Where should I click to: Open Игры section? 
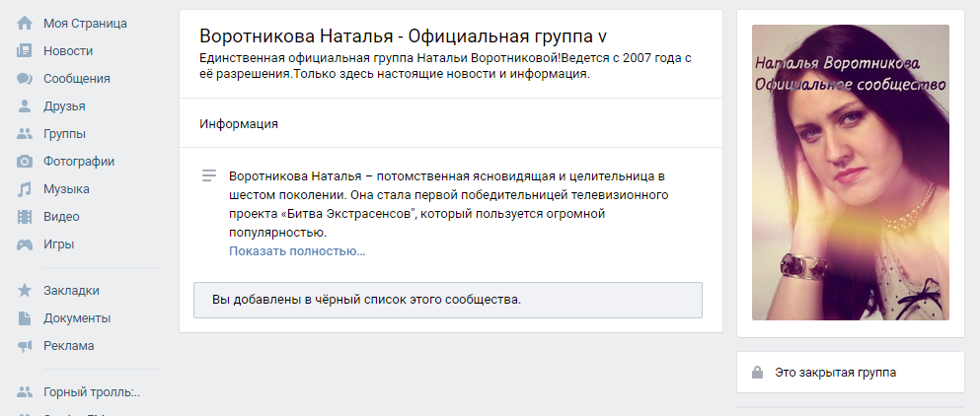pyautogui.click(x=59, y=244)
